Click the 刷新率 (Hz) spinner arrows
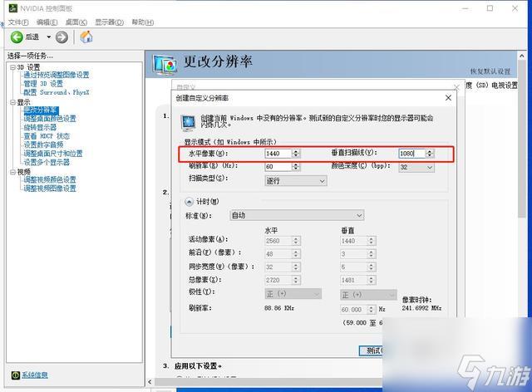 [x=296, y=166]
